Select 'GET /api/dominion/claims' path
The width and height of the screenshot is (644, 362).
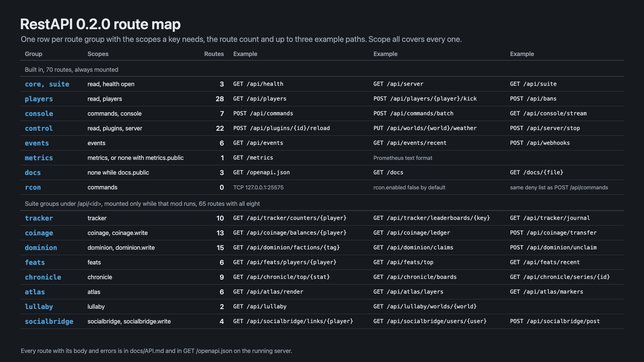413,247
